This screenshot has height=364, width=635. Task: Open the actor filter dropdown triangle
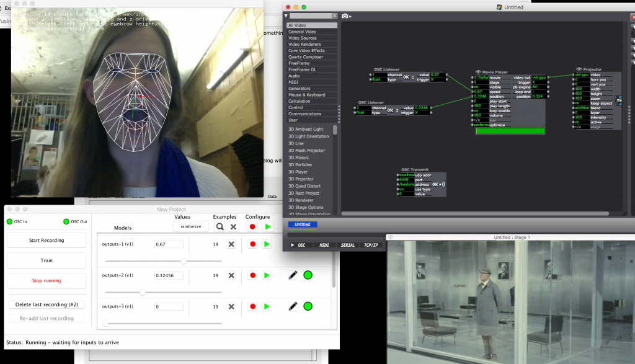[x=286, y=16]
